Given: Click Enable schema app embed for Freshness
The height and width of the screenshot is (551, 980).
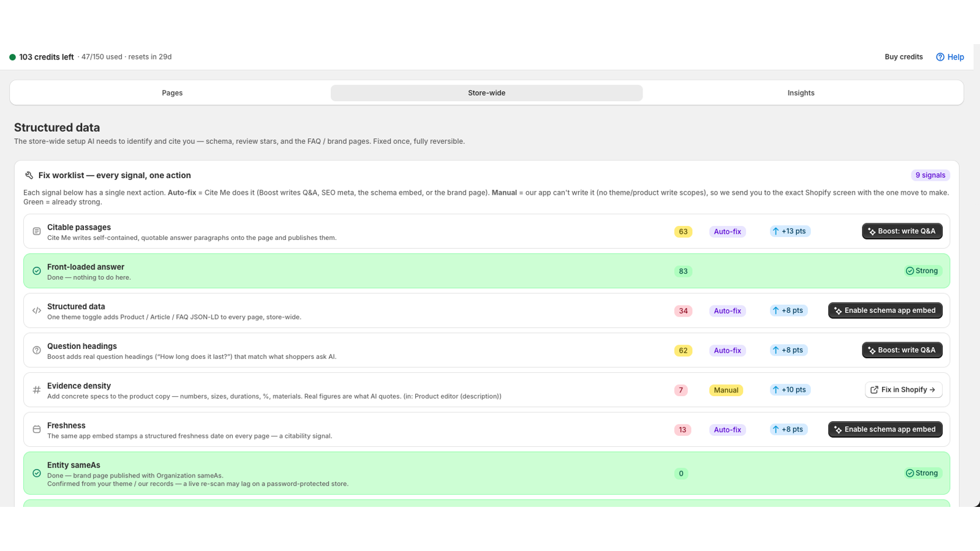Looking at the screenshot, I should tap(885, 429).
